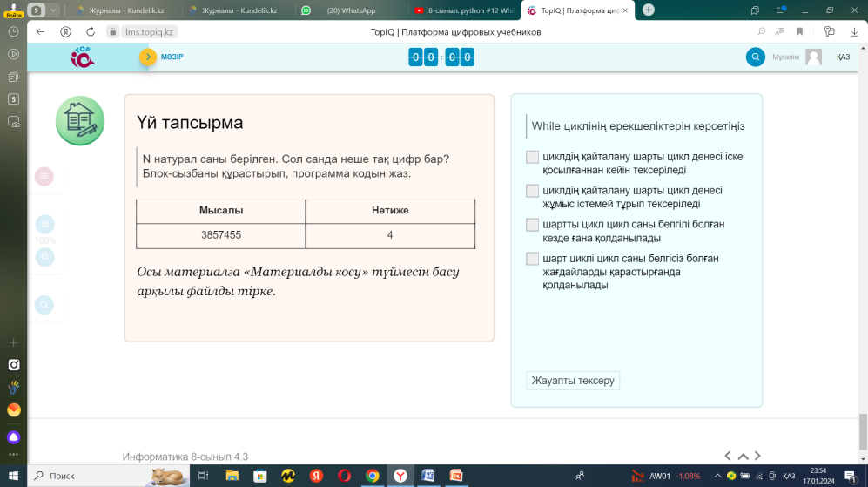Open sidebar more options dots
The width and height of the screenshot is (868, 487).
coord(14,454)
